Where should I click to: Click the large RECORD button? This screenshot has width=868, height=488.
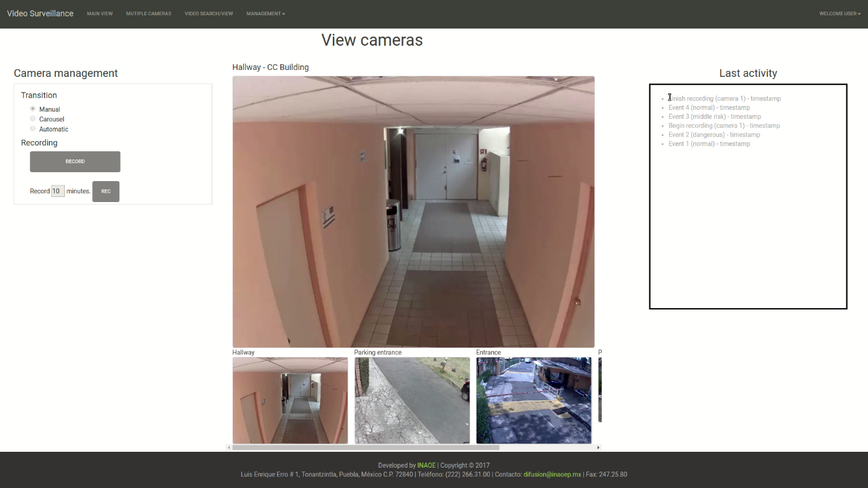coord(75,161)
